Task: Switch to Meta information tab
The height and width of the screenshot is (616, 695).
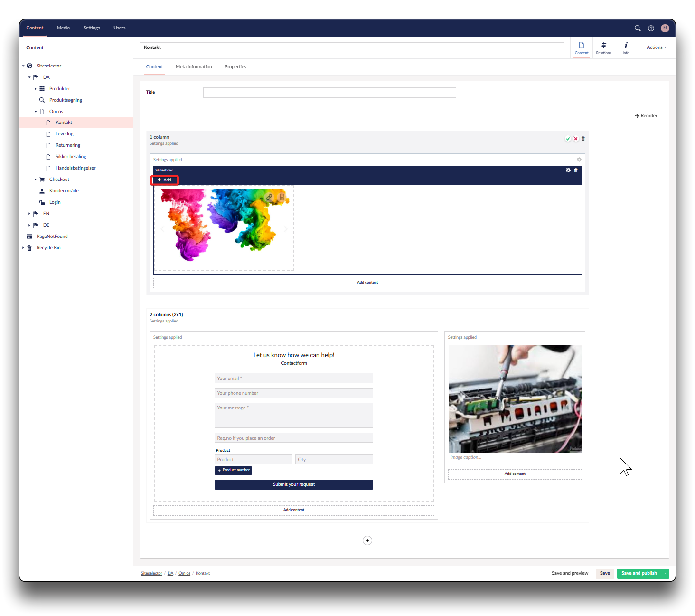Action: tap(194, 67)
